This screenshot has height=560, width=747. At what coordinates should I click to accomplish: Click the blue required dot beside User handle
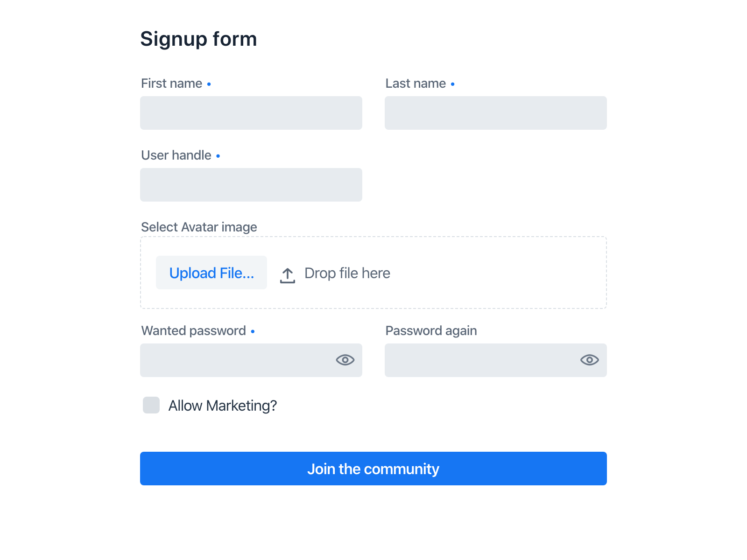pos(218,156)
